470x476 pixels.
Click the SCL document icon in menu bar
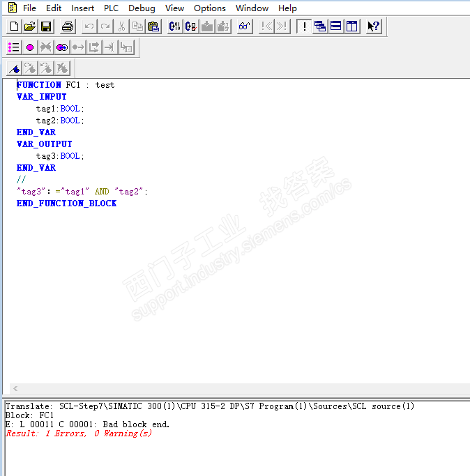13,8
